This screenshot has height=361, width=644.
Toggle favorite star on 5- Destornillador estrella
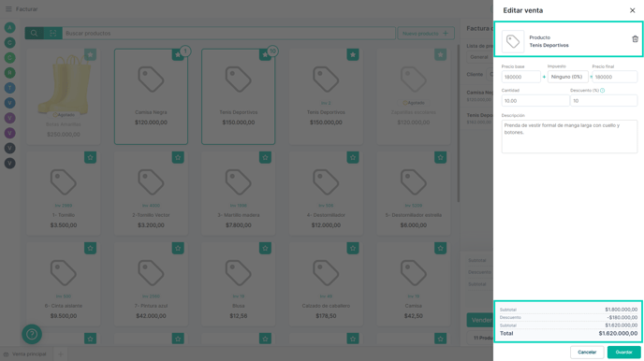440,157
